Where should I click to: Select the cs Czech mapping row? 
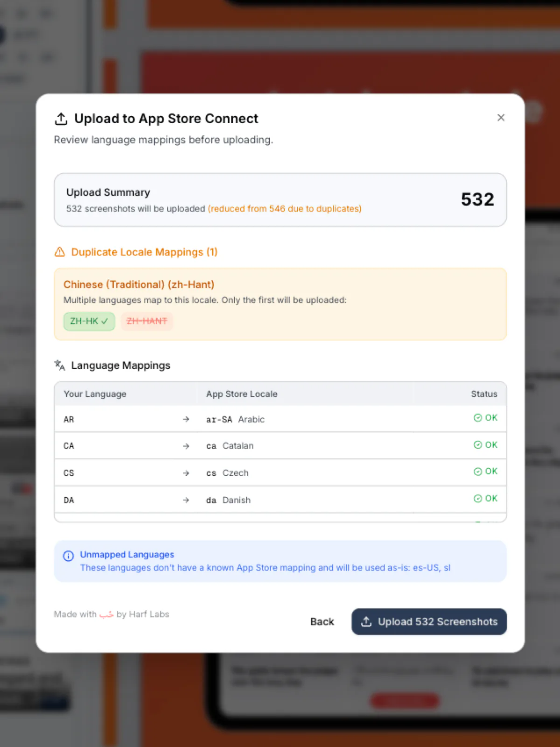[x=280, y=473]
